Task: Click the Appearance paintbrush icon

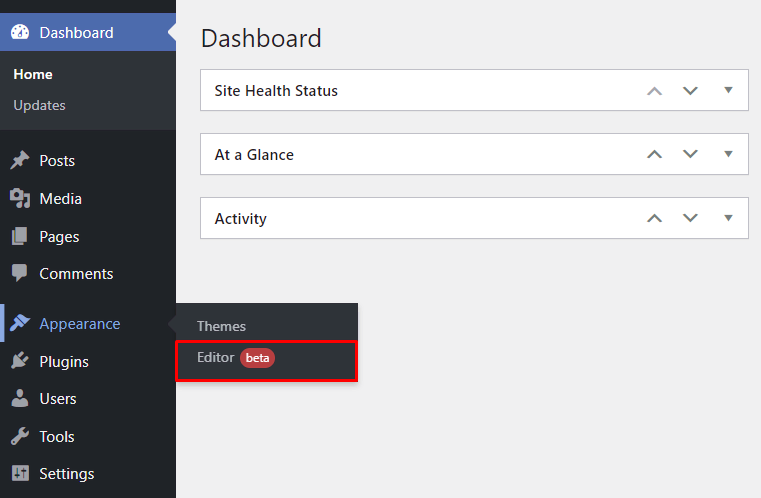Action: pyautogui.click(x=20, y=324)
